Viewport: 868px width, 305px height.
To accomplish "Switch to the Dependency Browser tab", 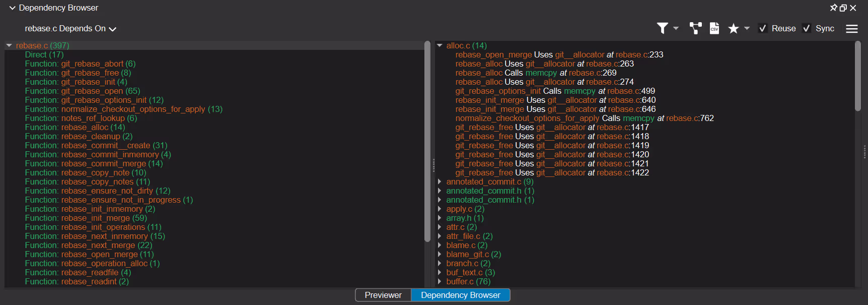I will point(461,295).
